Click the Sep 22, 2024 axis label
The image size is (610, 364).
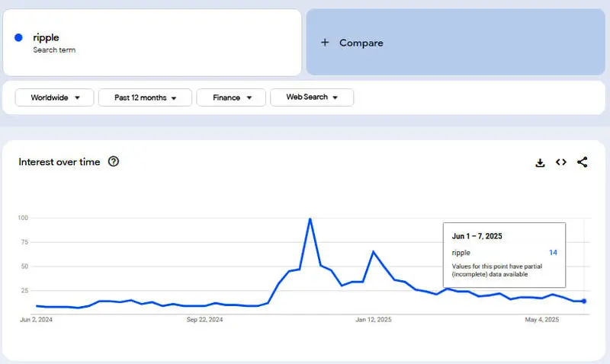tap(204, 319)
